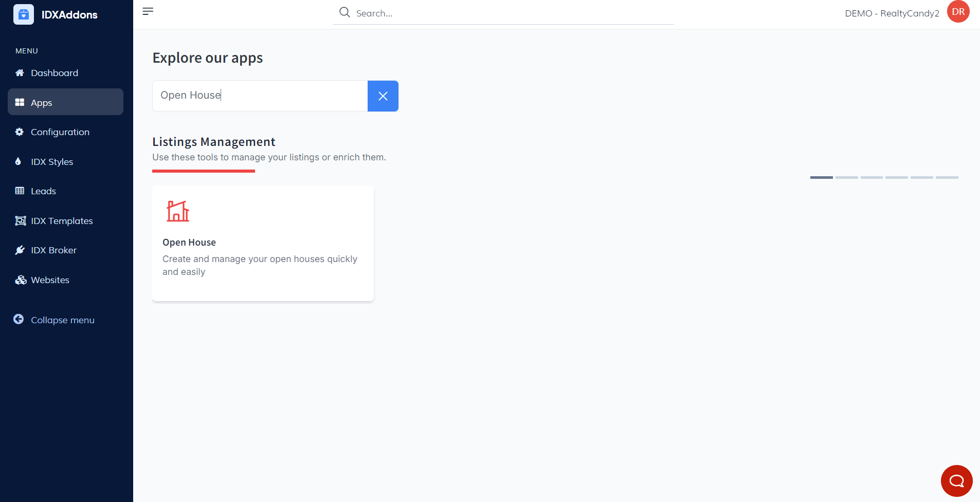Image resolution: width=980 pixels, height=502 pixels.
Task: Open the live chat bubble
Action: (956, 480)
